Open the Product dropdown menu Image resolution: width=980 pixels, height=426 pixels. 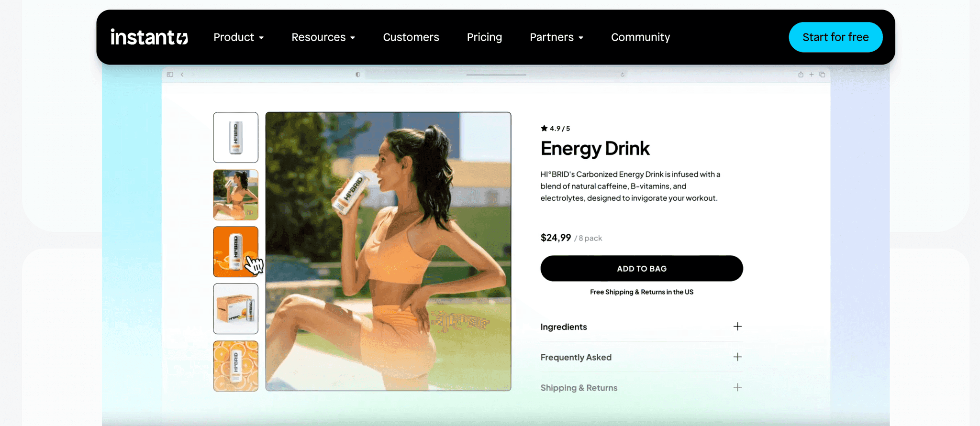point(238,37)
